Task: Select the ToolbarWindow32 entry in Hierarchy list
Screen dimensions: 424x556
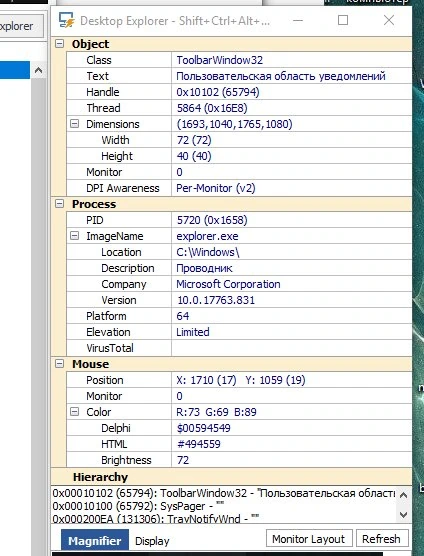Action: pyautogui.click(x=224, y=493)
